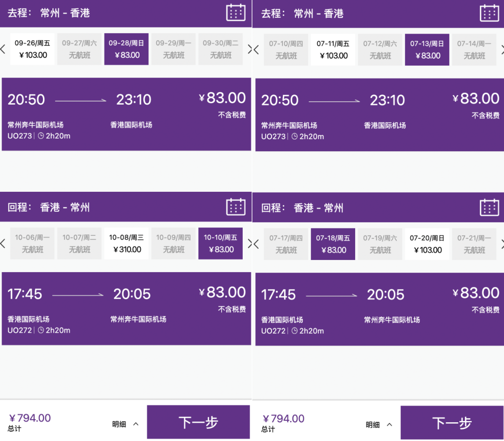The width and height of the screenshot is (504, 441).
Task: Select the 09-26/周五 ¥103.00 date tab
Action: (x=32, y=49)
